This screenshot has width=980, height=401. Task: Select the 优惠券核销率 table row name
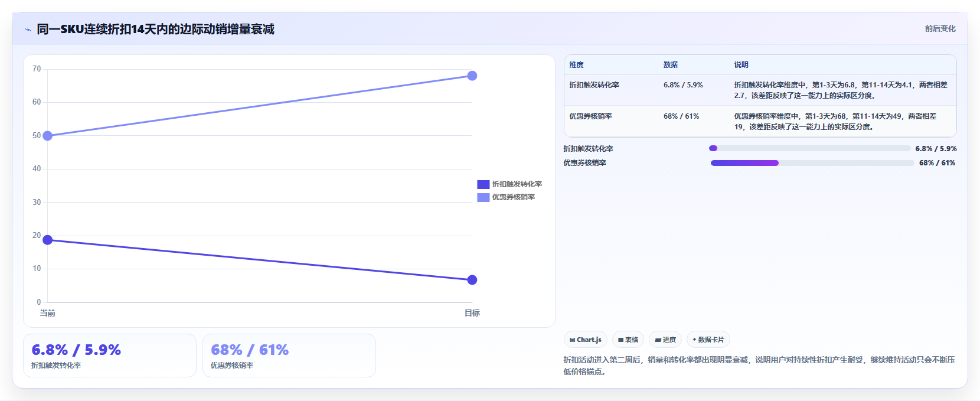[590, 116]
